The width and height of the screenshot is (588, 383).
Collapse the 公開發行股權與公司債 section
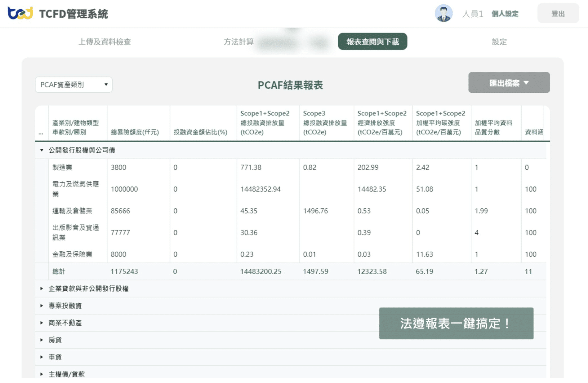pos(41,150)
